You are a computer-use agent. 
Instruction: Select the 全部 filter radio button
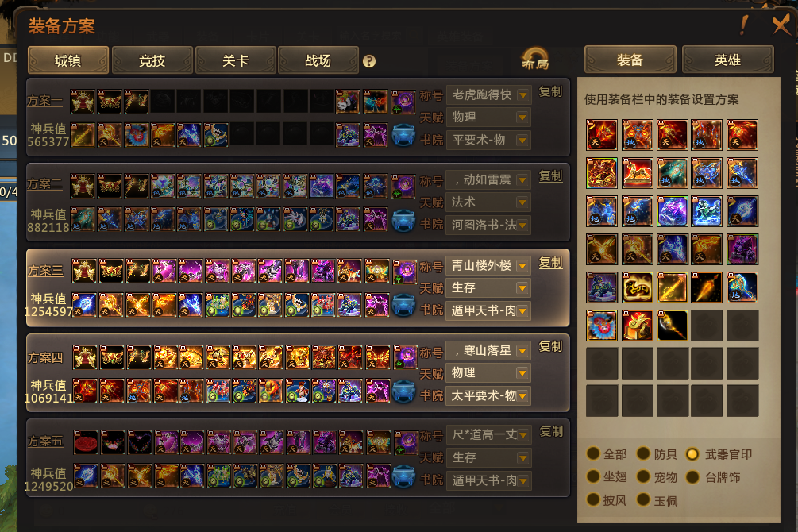593,453
